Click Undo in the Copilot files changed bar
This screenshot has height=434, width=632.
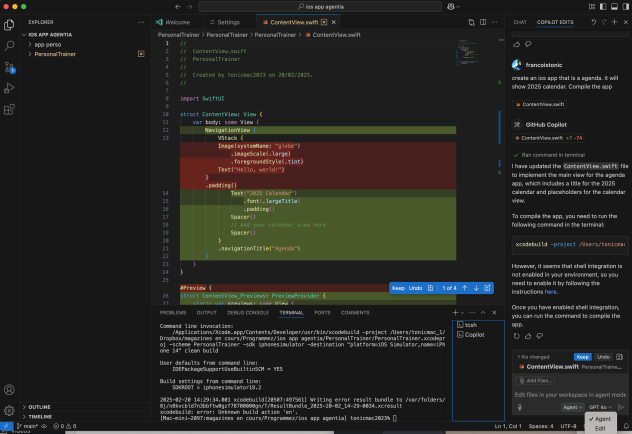click(603, 356)
